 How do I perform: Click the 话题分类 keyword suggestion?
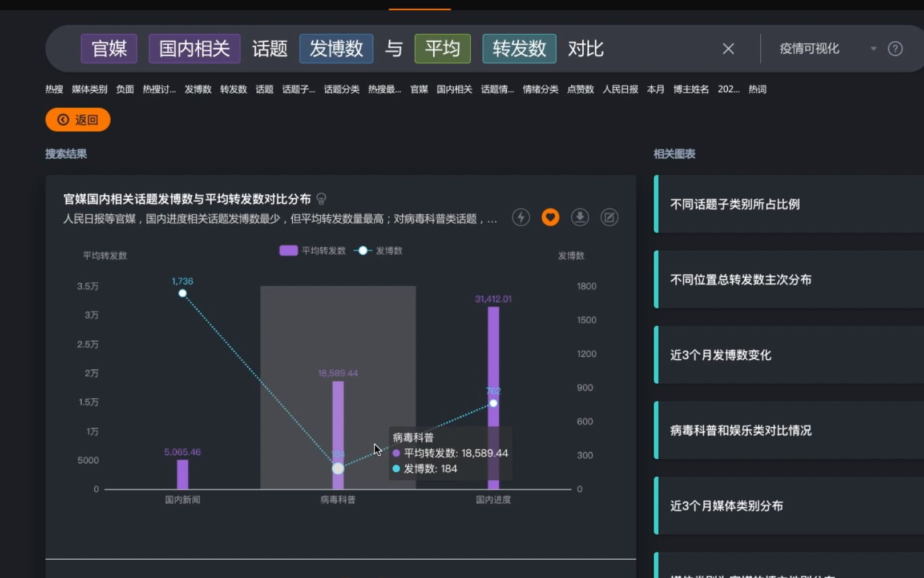(341, 89)
